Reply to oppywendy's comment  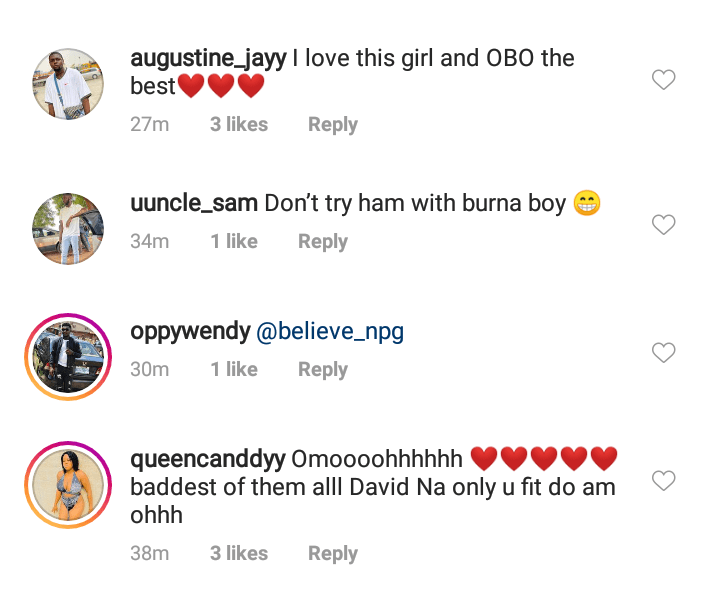click(x=323, y=370)
